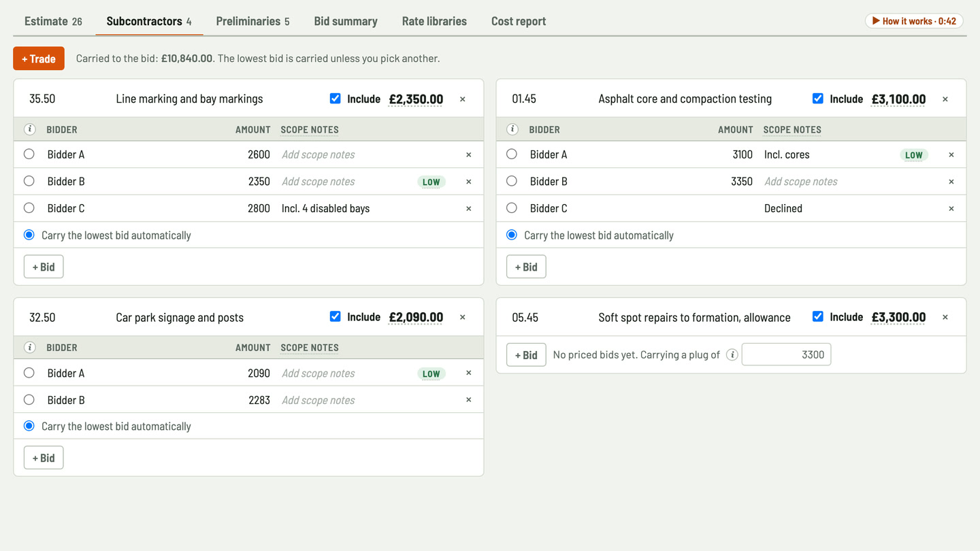
Task: Open info icon beside the plug amount
Action: [x=732, y=354]
